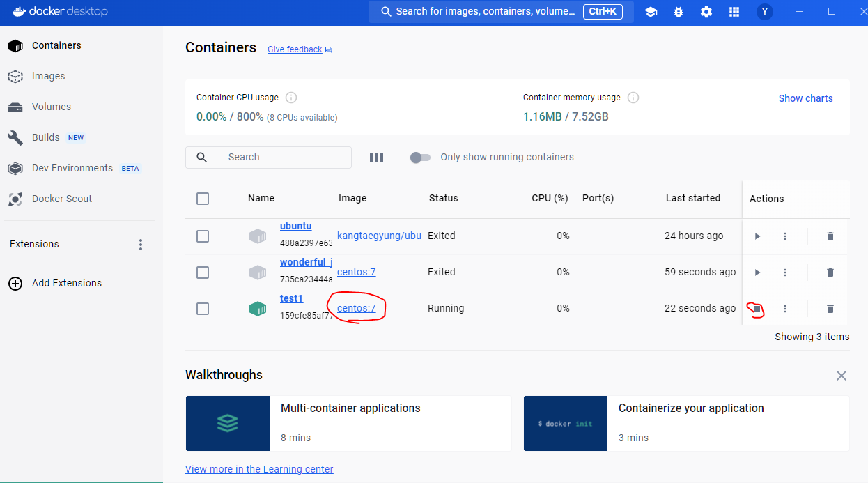Screen dimensions: 868x483
Task: Sort by Image column header
Action: [352, 199]
